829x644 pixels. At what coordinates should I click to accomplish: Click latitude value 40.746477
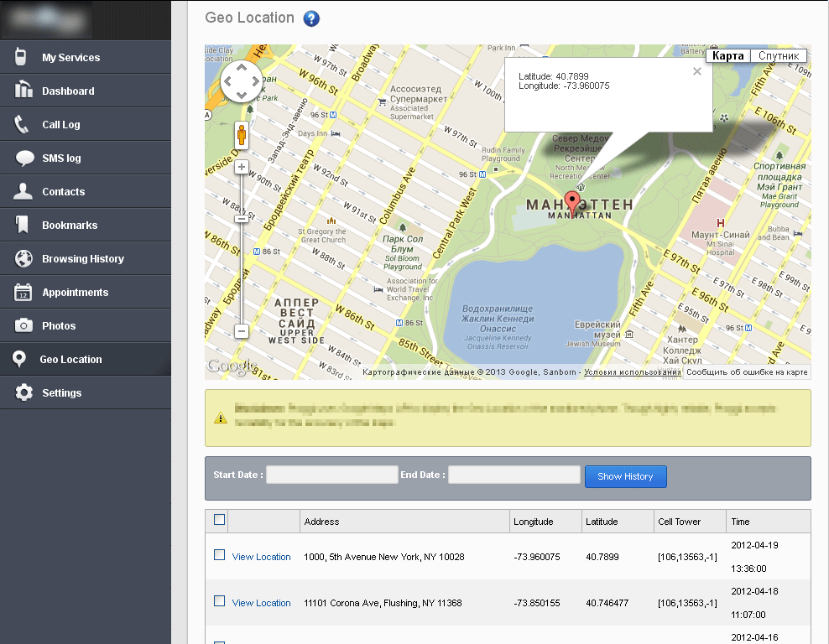607,603
